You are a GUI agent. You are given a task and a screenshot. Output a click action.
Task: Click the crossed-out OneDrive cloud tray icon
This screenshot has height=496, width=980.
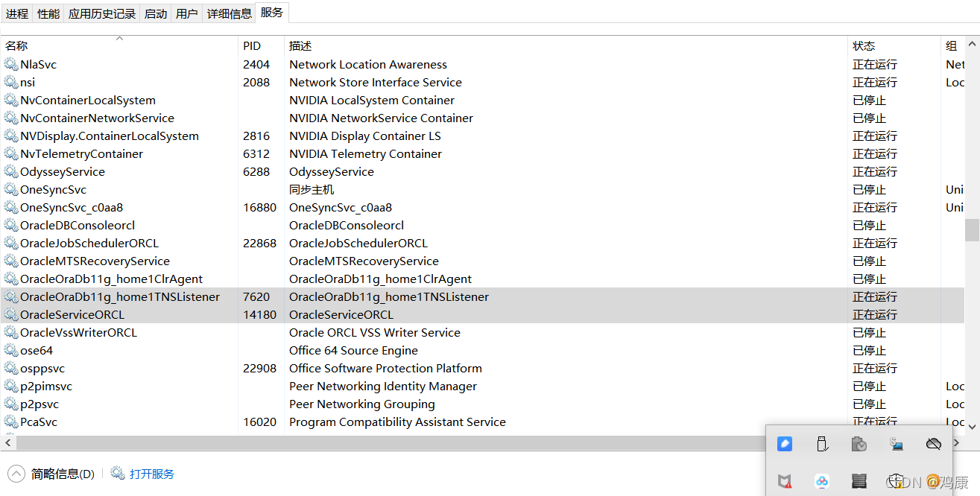[933, 445]
